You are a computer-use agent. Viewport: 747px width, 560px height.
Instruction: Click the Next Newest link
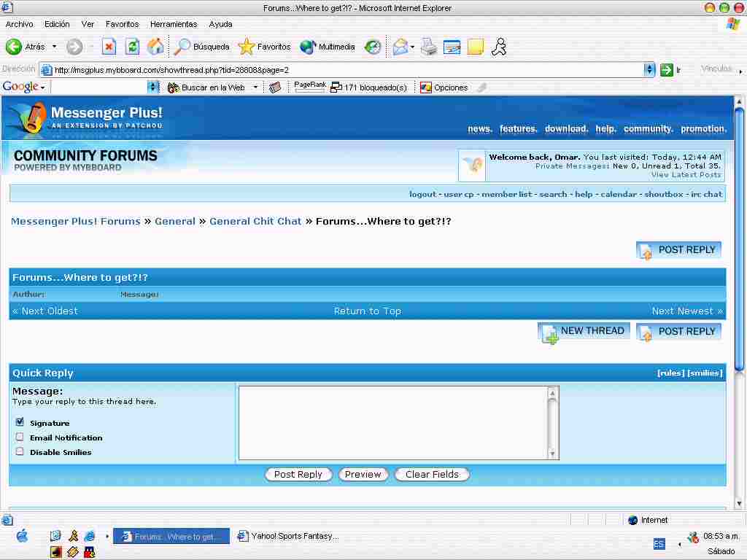[687, 311]
